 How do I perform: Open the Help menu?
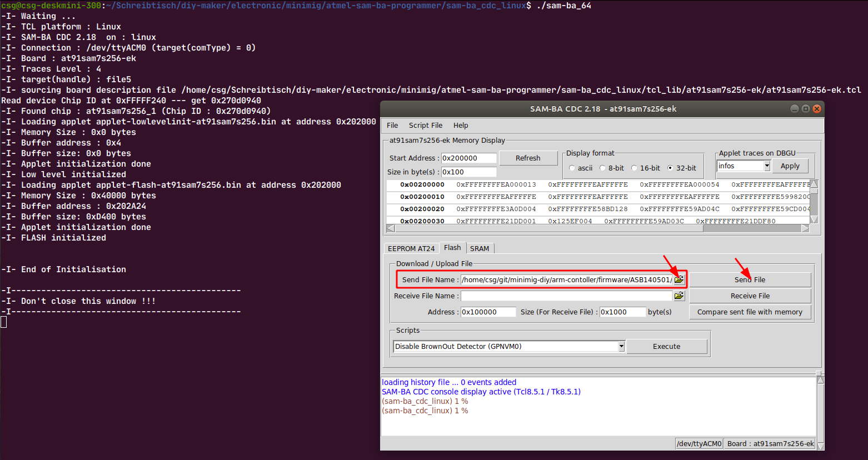pyautogui.click(x=461, y=125)
